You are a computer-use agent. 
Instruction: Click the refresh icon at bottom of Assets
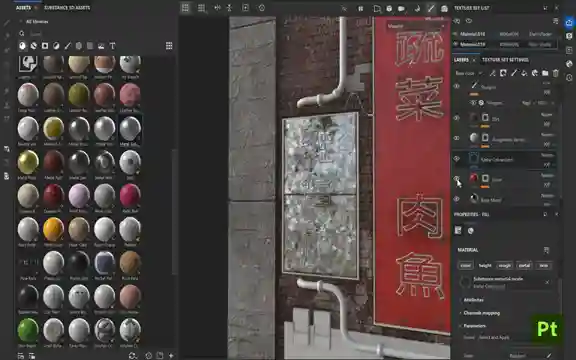[132, 355]
